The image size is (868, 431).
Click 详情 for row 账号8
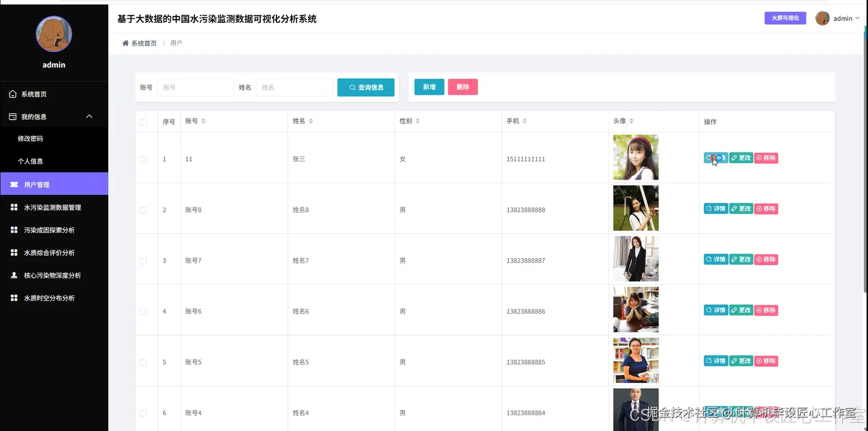[716, 209]
